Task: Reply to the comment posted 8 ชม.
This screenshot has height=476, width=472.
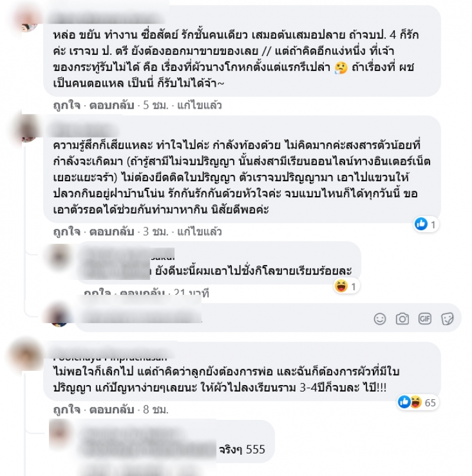Action: point(112,409)
